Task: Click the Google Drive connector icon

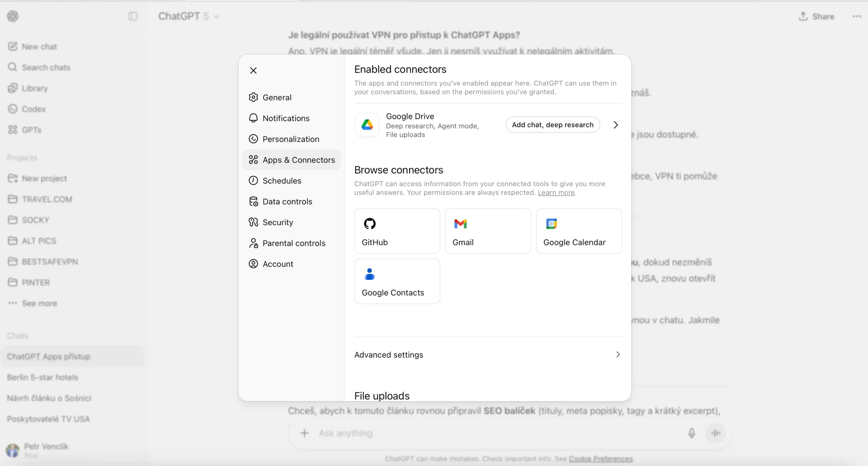Action: click(367, 125)
